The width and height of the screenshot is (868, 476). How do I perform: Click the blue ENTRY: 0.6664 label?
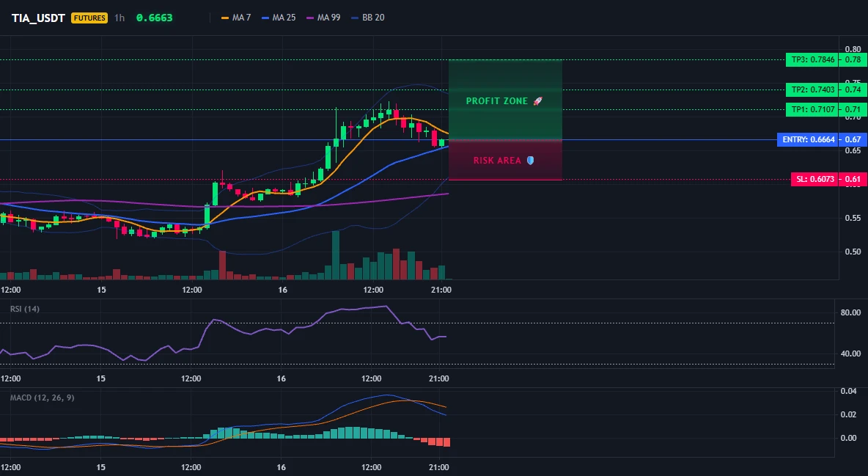pyautogui.click(x=808, y=139)
